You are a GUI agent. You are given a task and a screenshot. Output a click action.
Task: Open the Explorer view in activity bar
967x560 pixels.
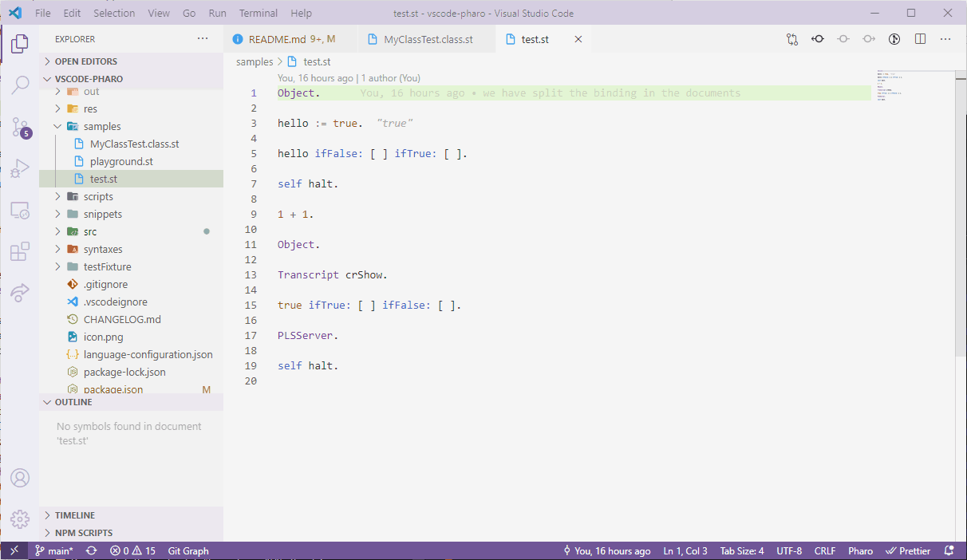(x=20, y=44)
